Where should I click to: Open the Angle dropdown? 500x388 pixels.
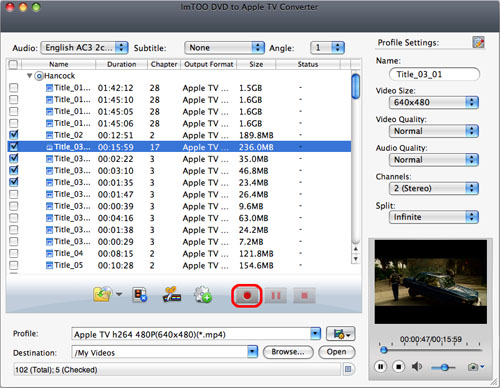click(327, 48)
